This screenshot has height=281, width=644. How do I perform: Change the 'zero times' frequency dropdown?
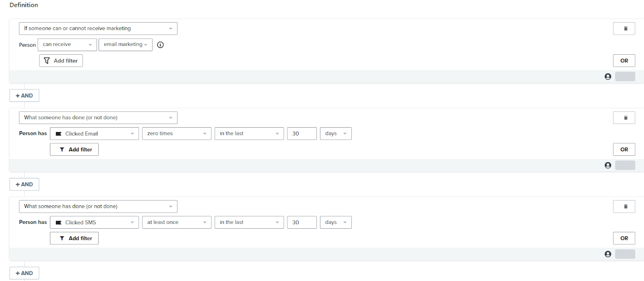pos(176,134)
